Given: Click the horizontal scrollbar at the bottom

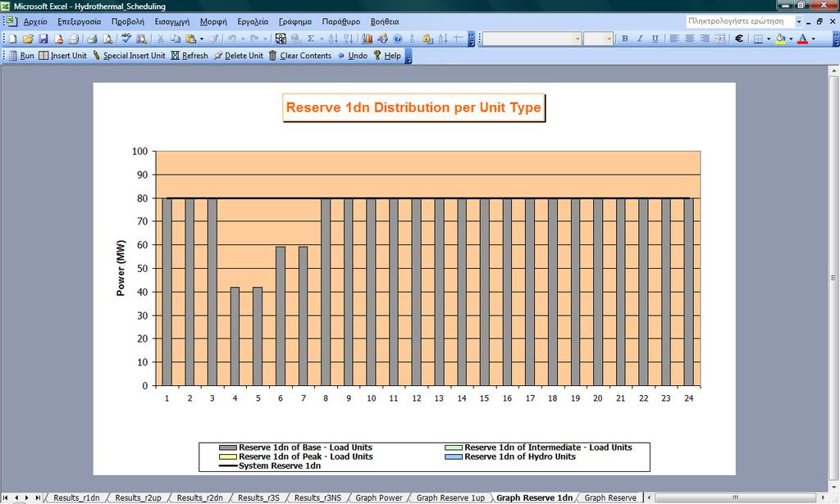Looking at the screenshot, I should tap(736, 497).
